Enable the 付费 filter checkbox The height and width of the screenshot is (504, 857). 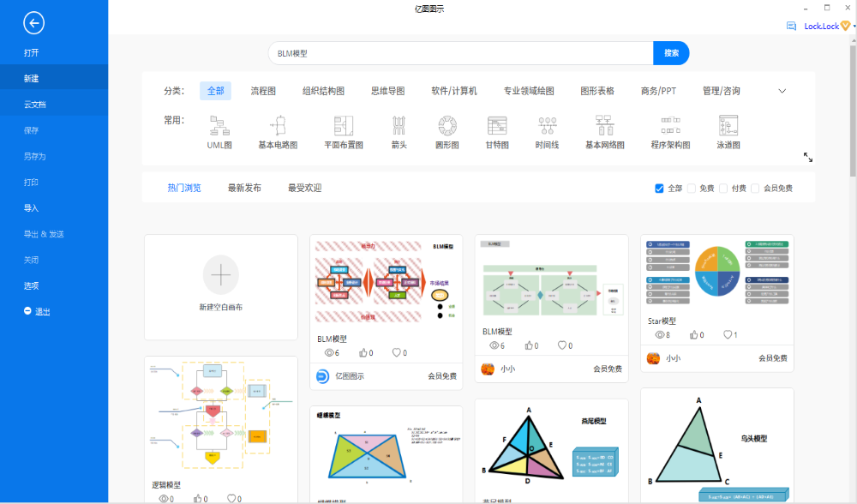[x=723, y=188]
